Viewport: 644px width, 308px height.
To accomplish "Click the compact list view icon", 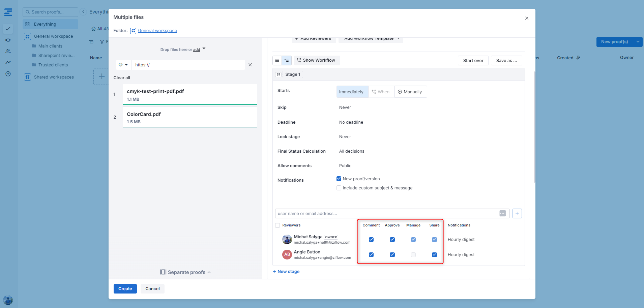I will point(277,60).
